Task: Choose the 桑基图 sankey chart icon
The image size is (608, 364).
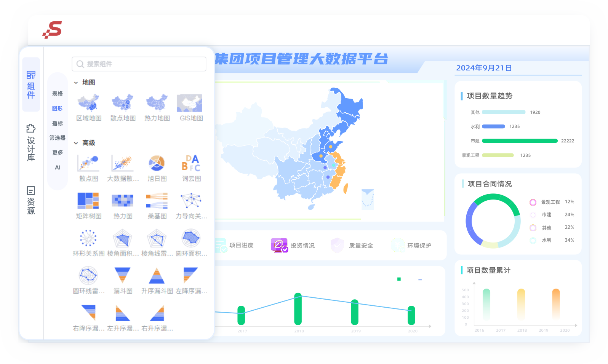Action: tap(157, 201)
